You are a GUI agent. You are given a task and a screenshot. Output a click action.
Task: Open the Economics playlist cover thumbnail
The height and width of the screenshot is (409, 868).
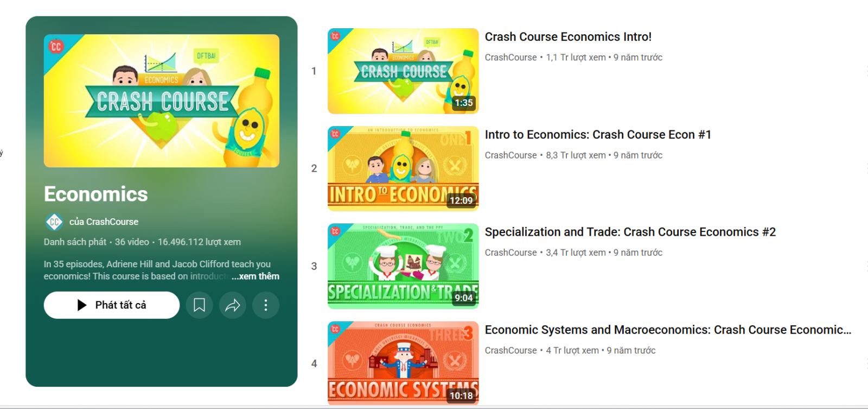pos(162,101)
